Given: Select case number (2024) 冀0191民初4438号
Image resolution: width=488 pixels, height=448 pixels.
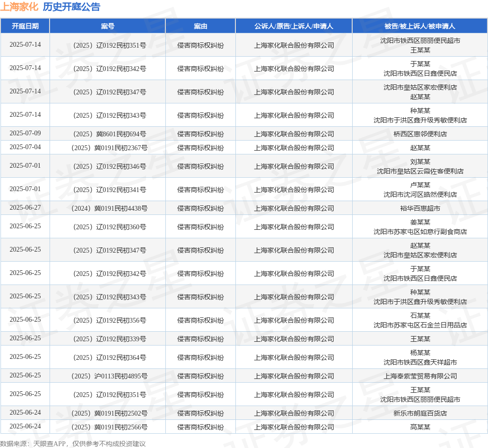Looking at the screenshot, I should [x=110, y=208].
